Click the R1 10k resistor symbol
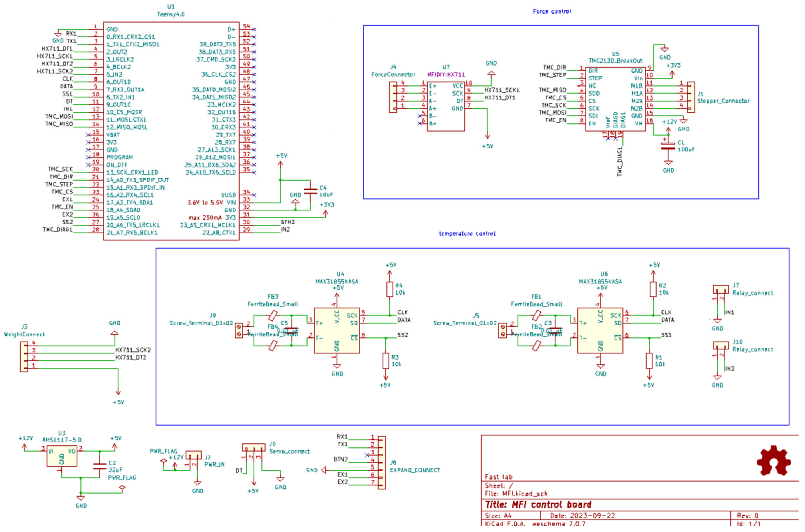Screen dimensions: 805x532 649,361
